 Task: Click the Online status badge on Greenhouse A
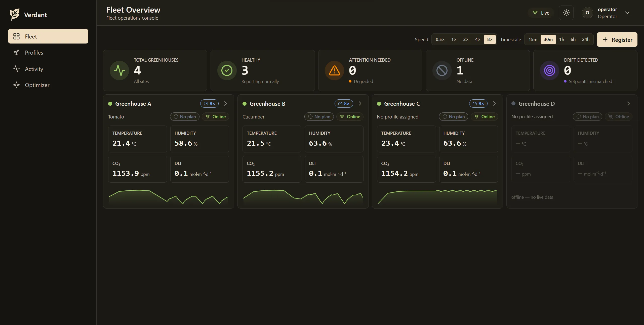click(x=215, y=117)
